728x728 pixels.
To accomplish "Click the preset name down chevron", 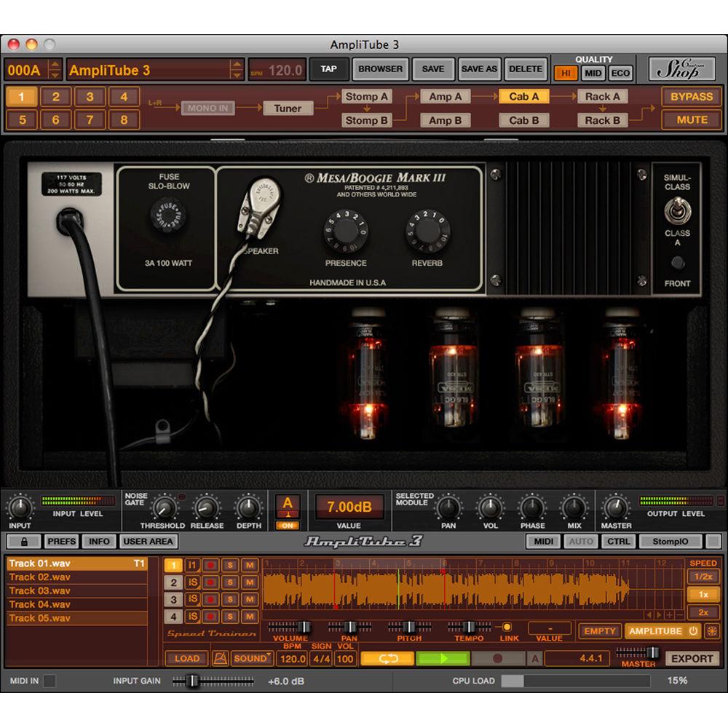I will tap(237, 76).
